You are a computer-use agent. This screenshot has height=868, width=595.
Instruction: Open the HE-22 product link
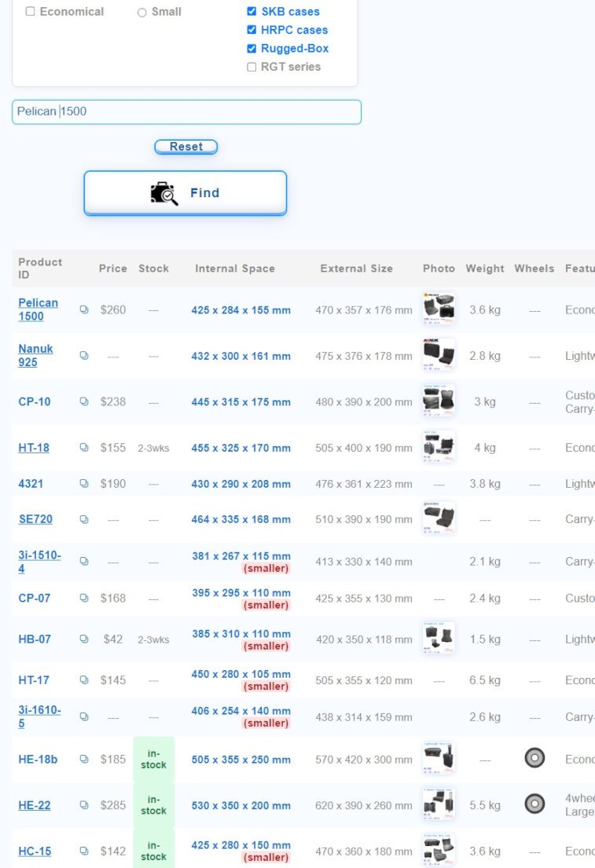(34, 805)
